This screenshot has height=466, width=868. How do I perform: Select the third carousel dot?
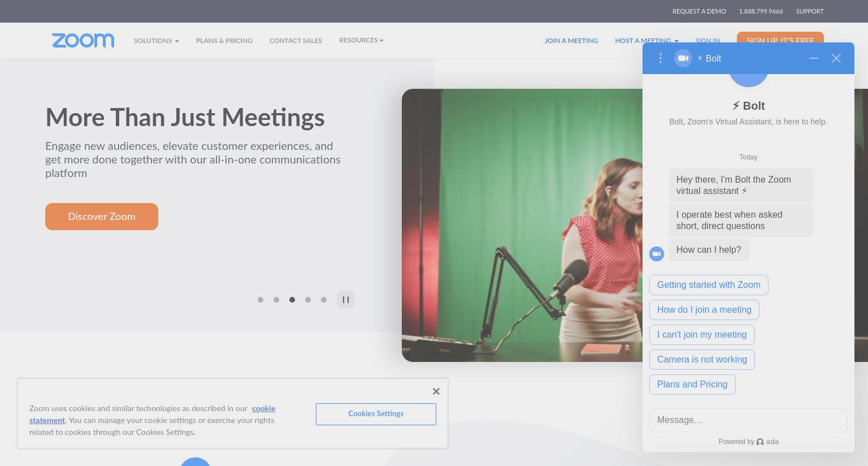[x=292, y=300]
